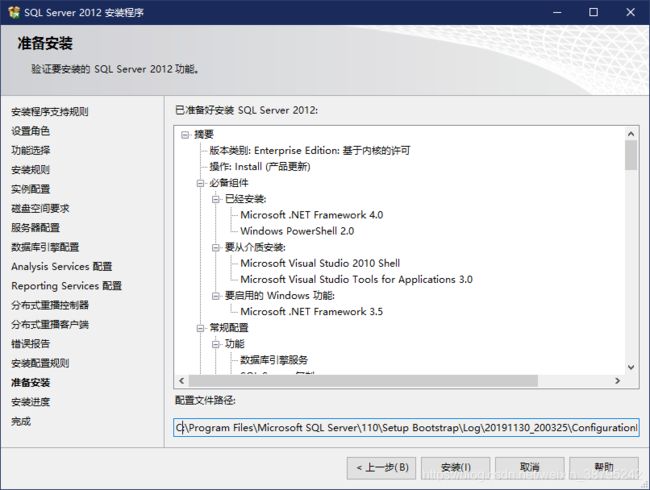Select 数据库引擎配置 step in sidebar
Viewport: 650px width, 490px height.
[x=45, y=247]
